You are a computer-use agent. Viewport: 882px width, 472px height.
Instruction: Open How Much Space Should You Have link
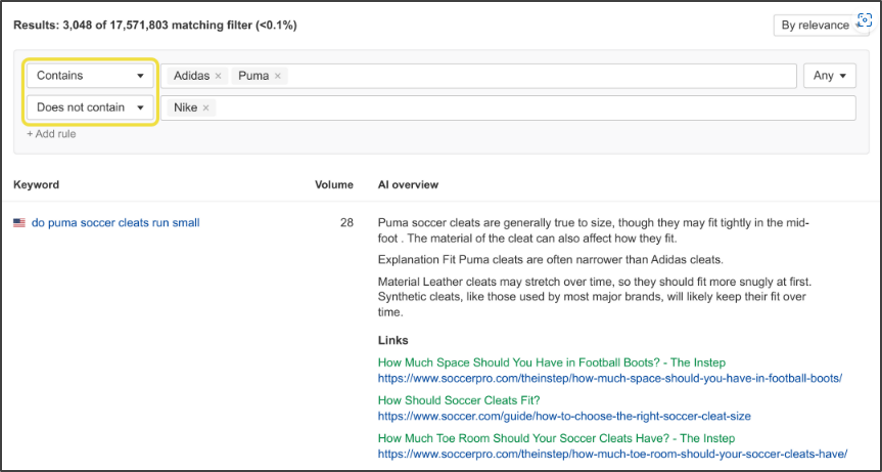point(552,362)
